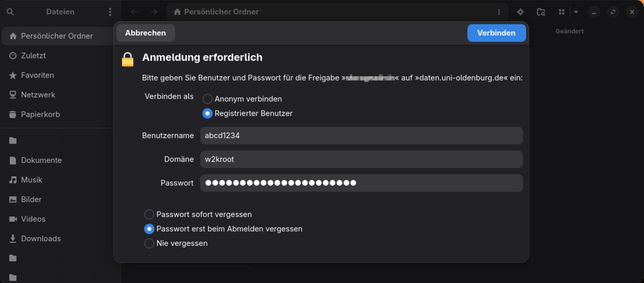Click the Benutzername input field
Image resolution: width=644 pixels, height=283 pixels.
pos(361,136)
